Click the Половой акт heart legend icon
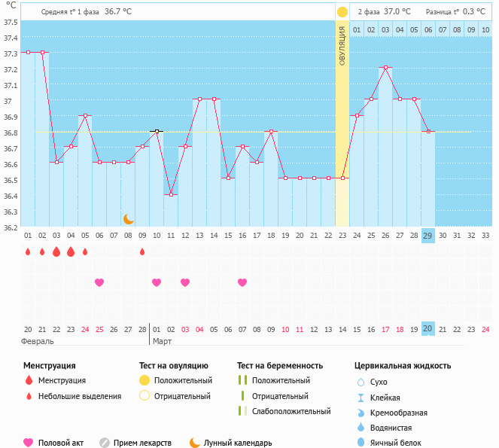 click(29, 443)
